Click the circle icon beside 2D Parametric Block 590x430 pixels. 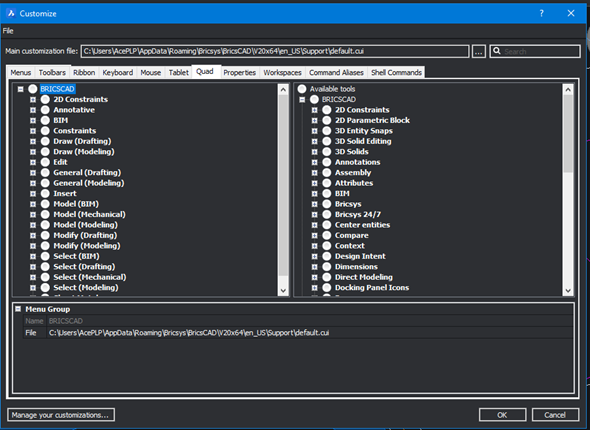[327, 120]
